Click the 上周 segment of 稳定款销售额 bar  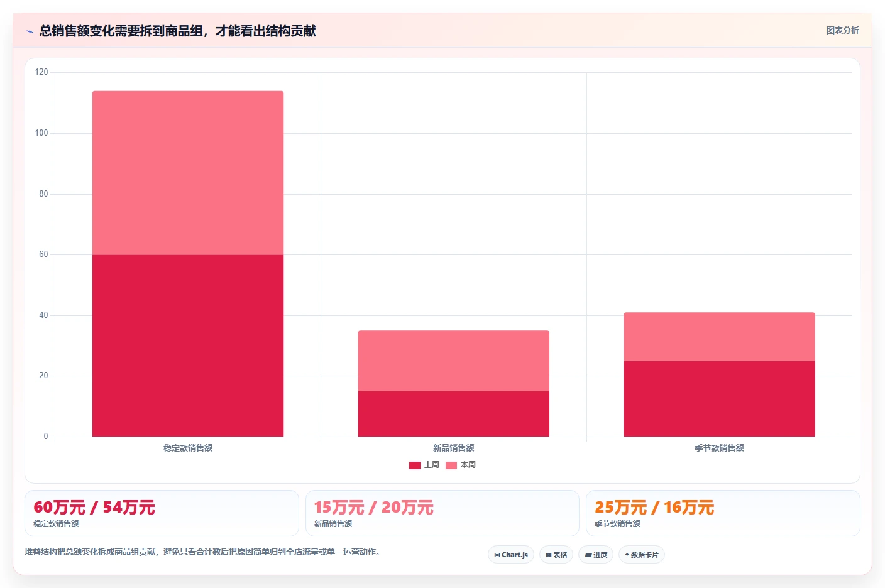[188, 346]
